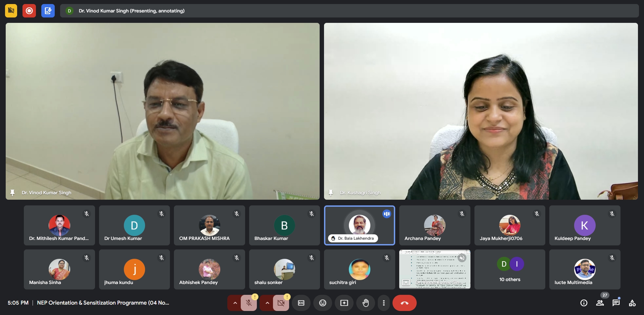Click the yellow organization-outside warning icon
The image size is (644, 315).
click(x=11, y=11)
